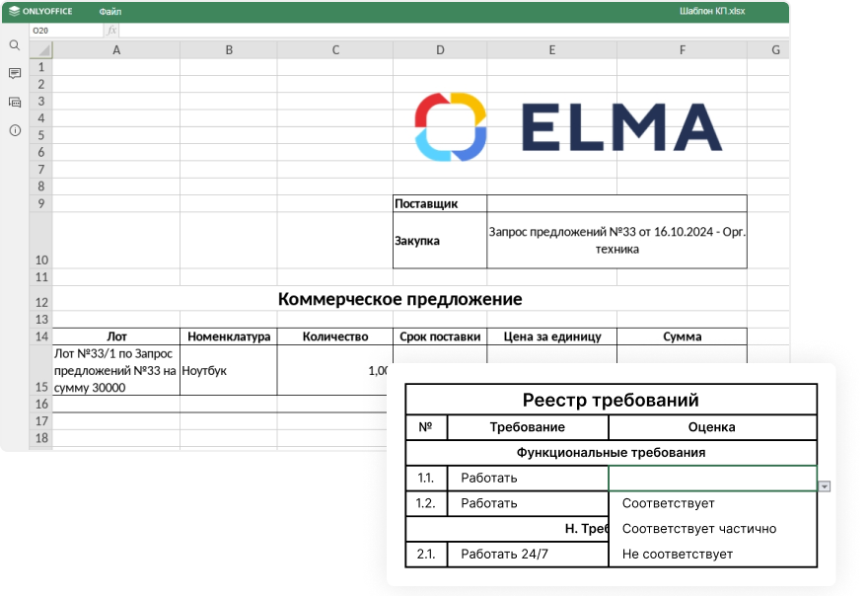868x596 pixels.
Task: Select row 9 header
Action: 41,203
